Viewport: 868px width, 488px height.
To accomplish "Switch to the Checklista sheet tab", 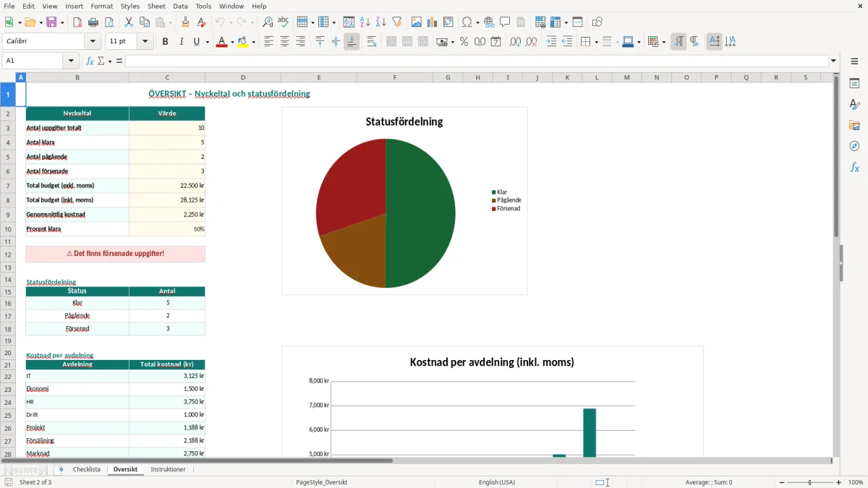I will click(x=87, y=470).
